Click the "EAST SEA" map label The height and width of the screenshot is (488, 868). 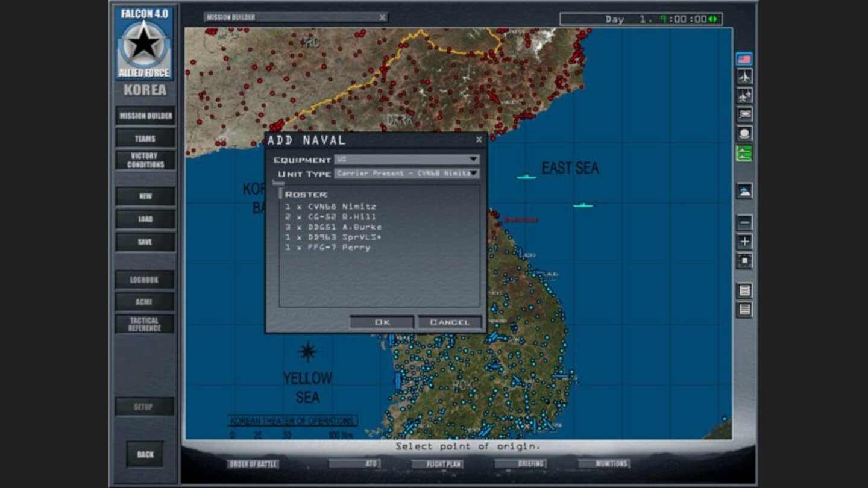[570, 168]
